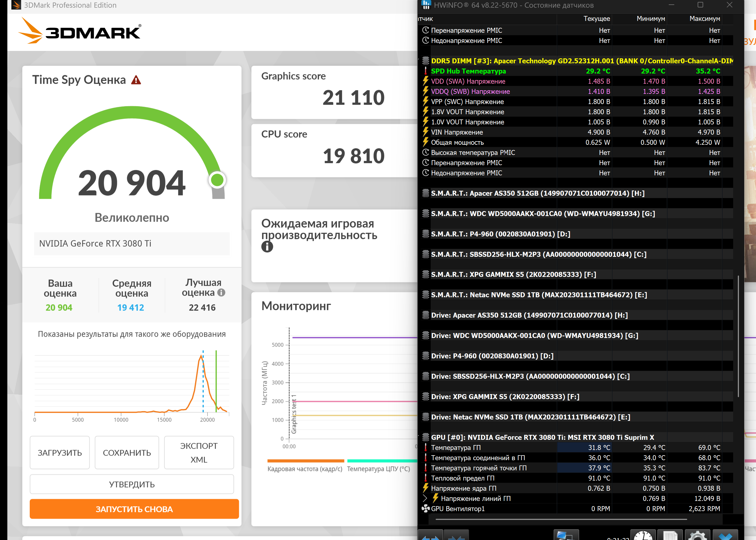
Task: Click the info icon beside Лучшая оценка
Action: coord(221,293)
